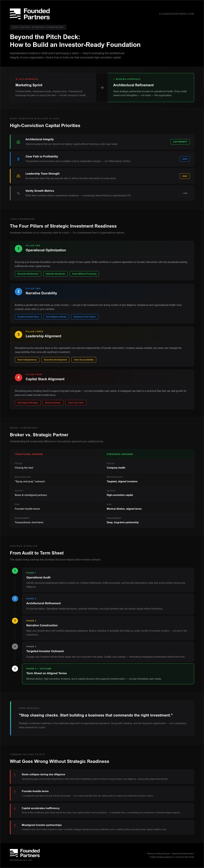
Task: Click the green Pillar One number circle
Action: (x=19, y=248)
